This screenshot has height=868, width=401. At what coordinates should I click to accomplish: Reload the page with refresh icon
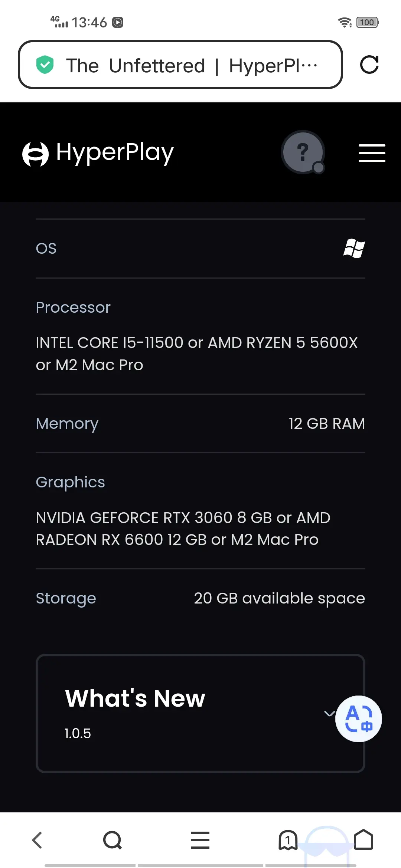click(369, 65)
